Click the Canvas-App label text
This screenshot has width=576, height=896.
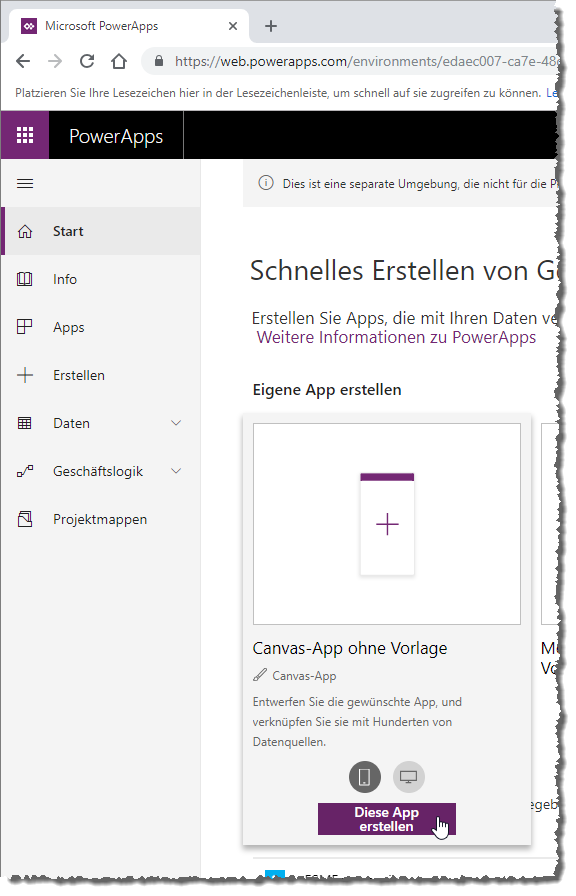tap(304, 675)
